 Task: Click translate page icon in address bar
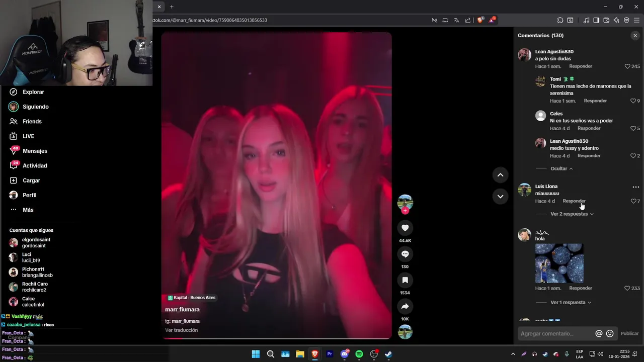coord(456,20)
